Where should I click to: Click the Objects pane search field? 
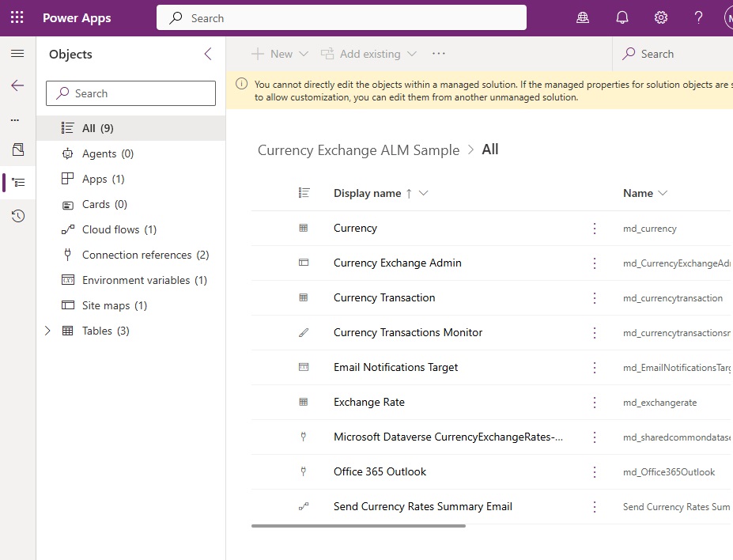tap(131, 93)
